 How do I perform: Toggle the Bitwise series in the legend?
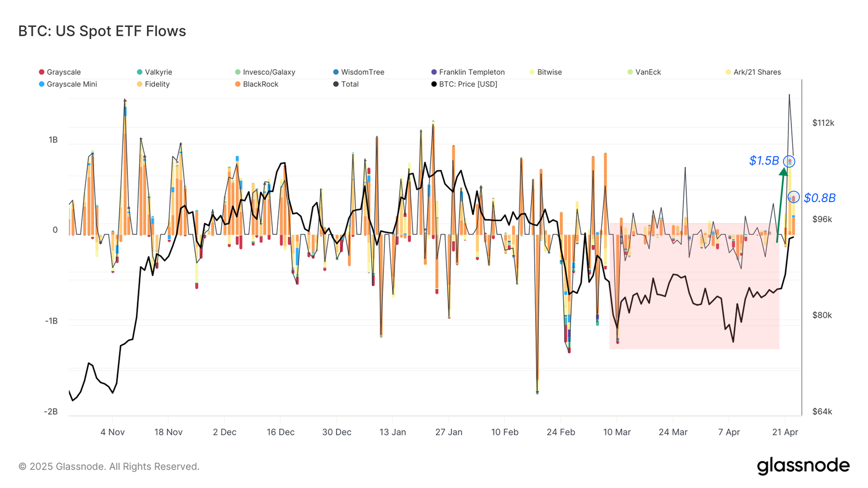(x=548, y=72)
